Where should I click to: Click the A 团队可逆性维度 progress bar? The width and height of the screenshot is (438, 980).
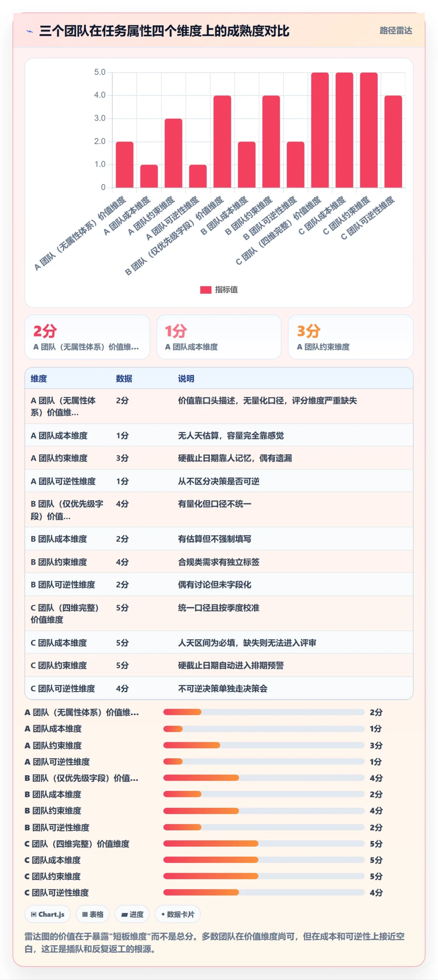click(x=264, y=761)
